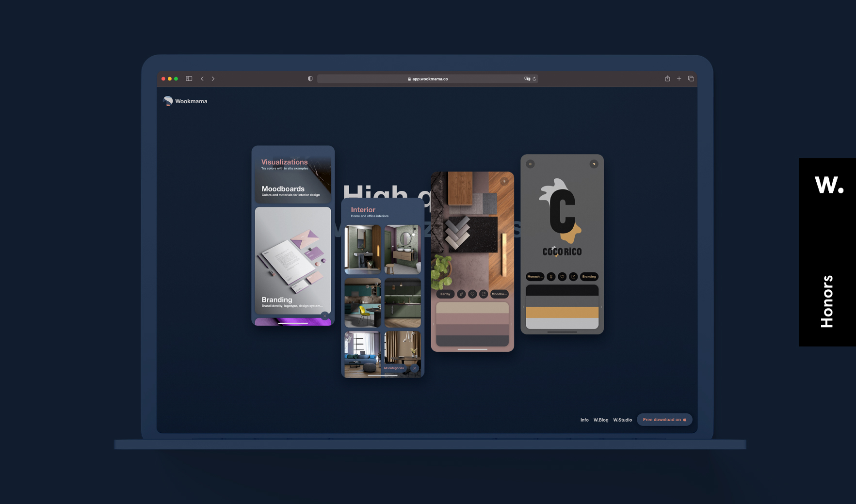Toggle the Safari sidebar
856x504 pixels.
[189, 79]
